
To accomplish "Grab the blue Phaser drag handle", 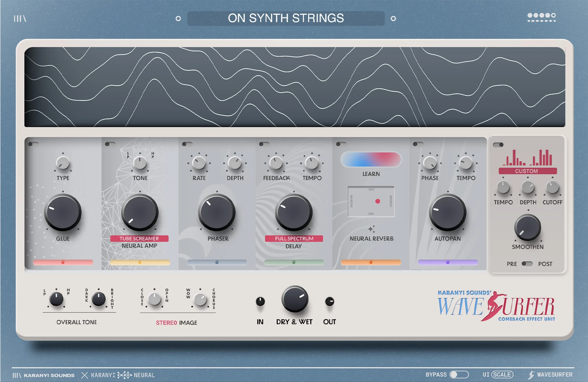I will point(217,262).
